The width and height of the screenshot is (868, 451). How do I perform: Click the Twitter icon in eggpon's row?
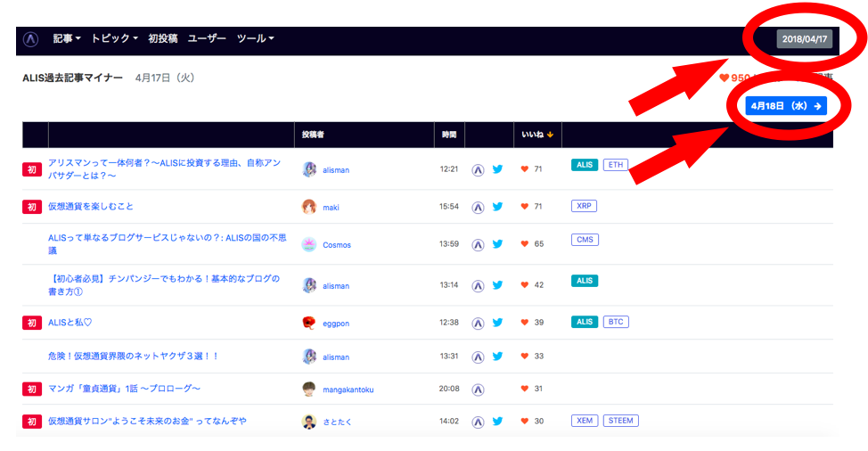point(497,323)
